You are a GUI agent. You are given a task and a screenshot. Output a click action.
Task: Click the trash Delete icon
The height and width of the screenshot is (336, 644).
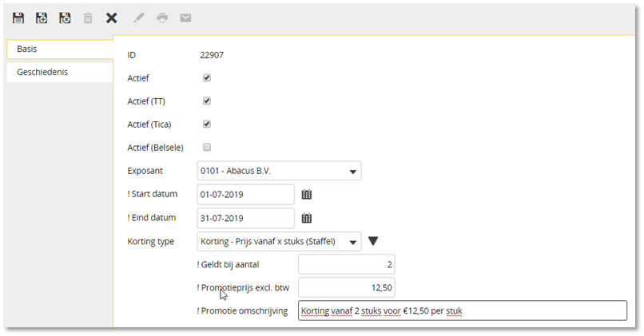tap(88, 18)
